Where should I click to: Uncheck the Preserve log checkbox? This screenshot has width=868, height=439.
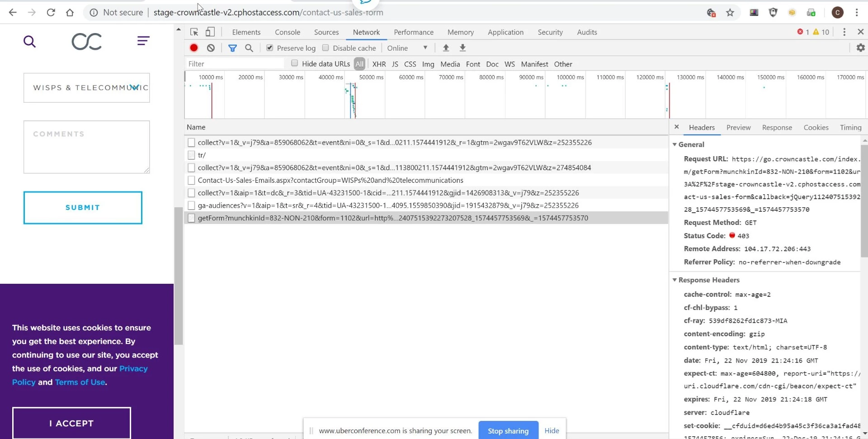pos(269,48)
